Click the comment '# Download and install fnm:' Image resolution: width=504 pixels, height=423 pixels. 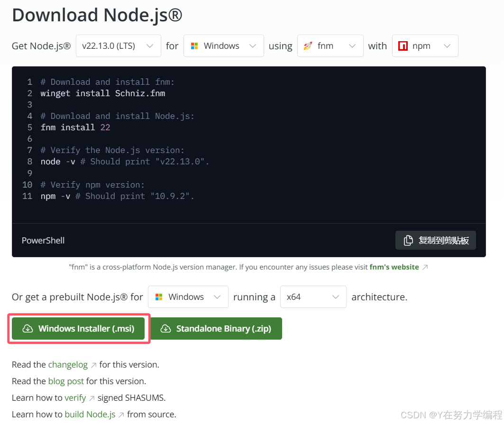coord(107,82)
